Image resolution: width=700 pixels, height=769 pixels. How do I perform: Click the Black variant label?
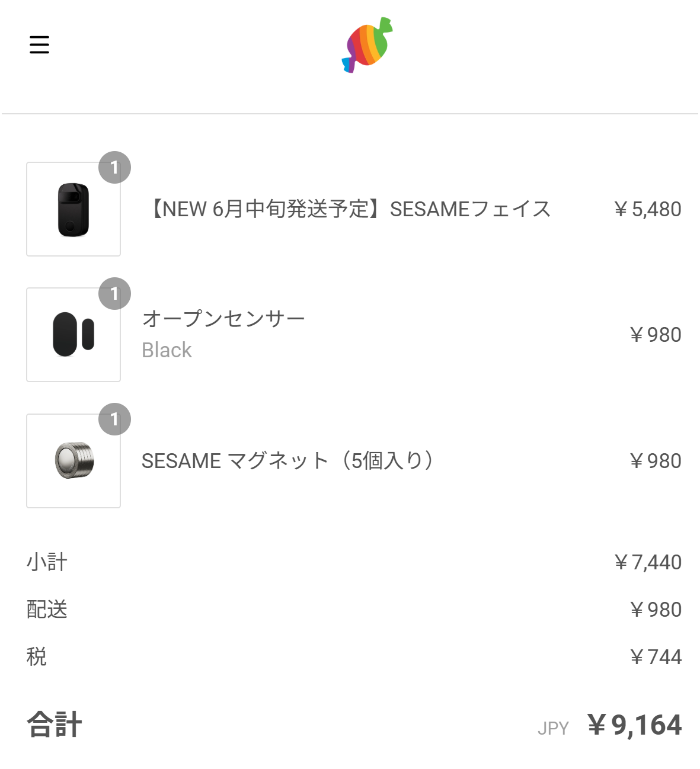167,350
